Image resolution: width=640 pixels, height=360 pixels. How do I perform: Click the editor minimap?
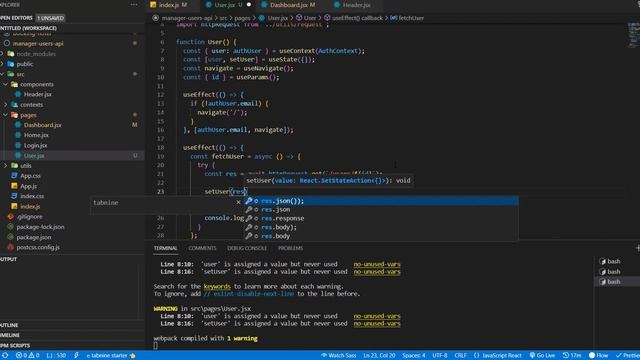tap(633, 35)
